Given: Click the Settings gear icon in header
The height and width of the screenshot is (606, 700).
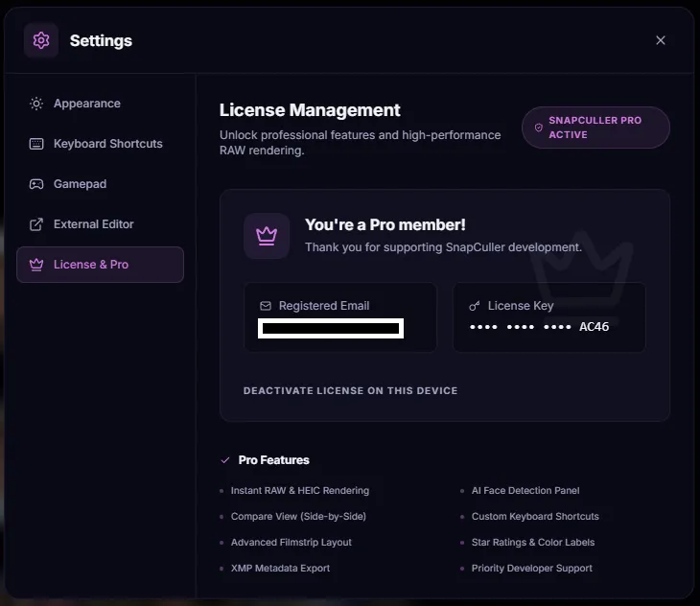Looking at the screenshot, I should (41, 40).
